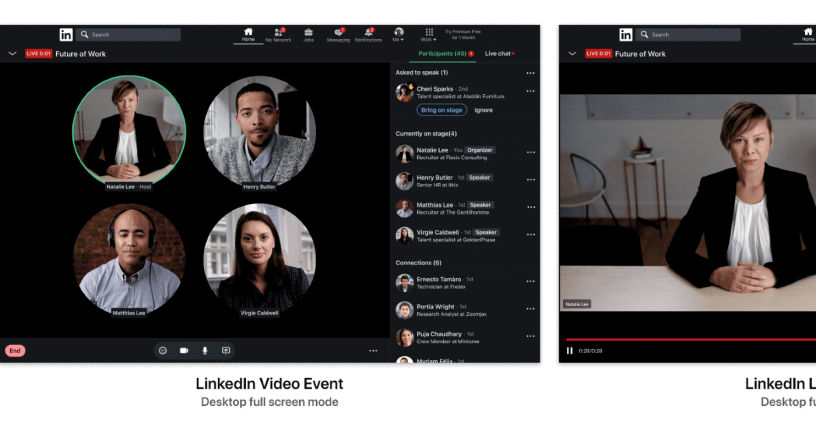Click Ignore for Cheri Sparks' request

pos(483,110)
